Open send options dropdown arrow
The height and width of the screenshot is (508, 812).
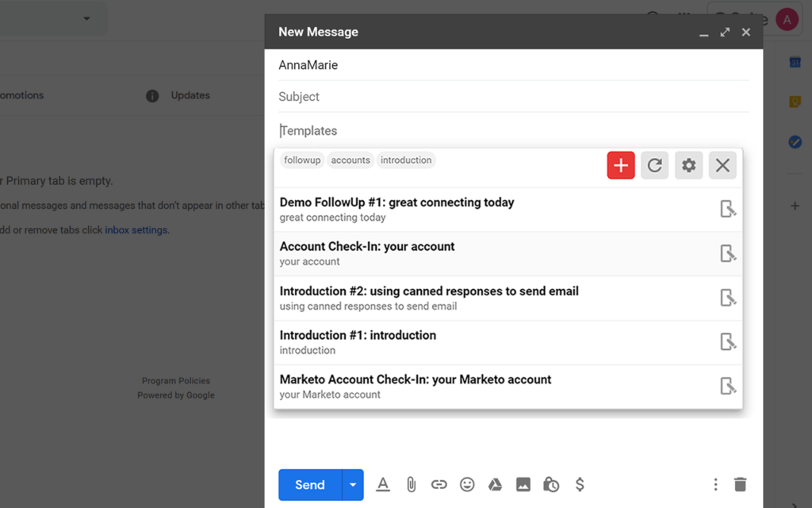point(353,485)
